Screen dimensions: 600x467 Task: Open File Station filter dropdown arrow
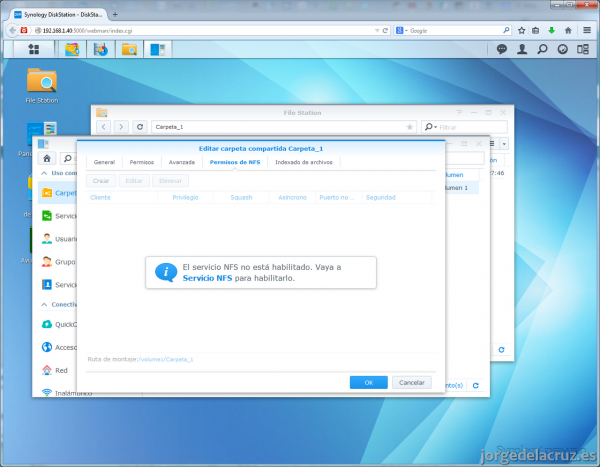[x=435, y=127]
